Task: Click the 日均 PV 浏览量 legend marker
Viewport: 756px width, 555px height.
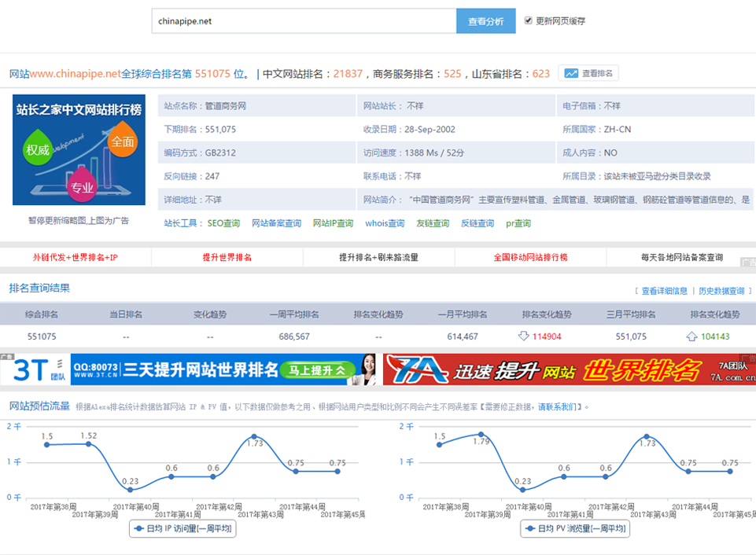Action: click(x=531, y=529)
